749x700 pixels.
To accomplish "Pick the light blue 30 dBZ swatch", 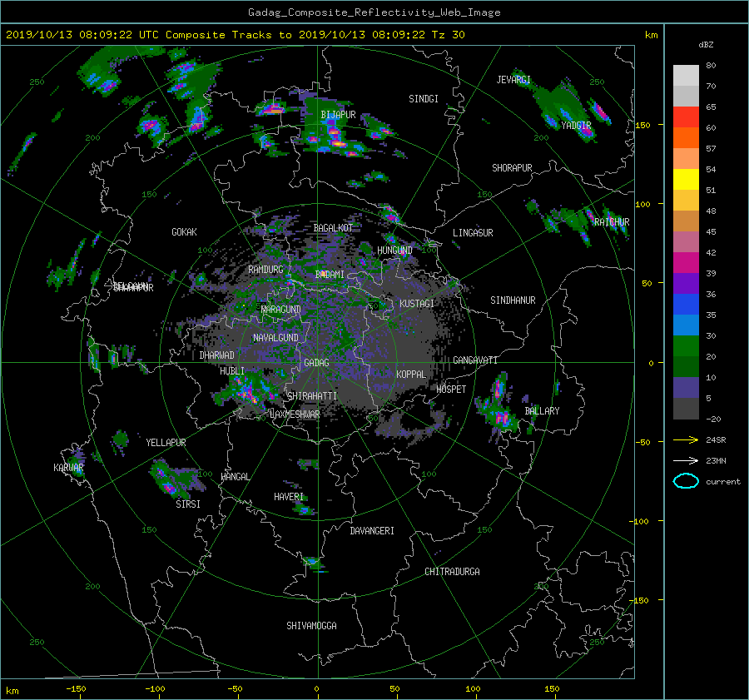I will pos(686,325).
